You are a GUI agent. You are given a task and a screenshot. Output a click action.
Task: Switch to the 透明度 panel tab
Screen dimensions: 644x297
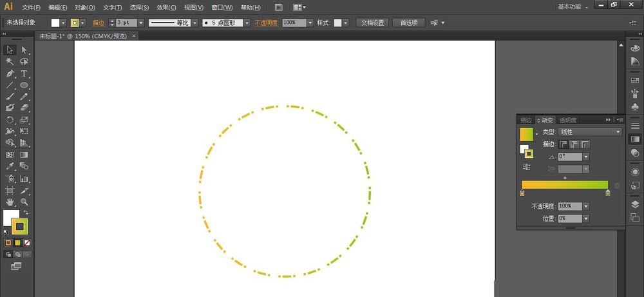568,120
